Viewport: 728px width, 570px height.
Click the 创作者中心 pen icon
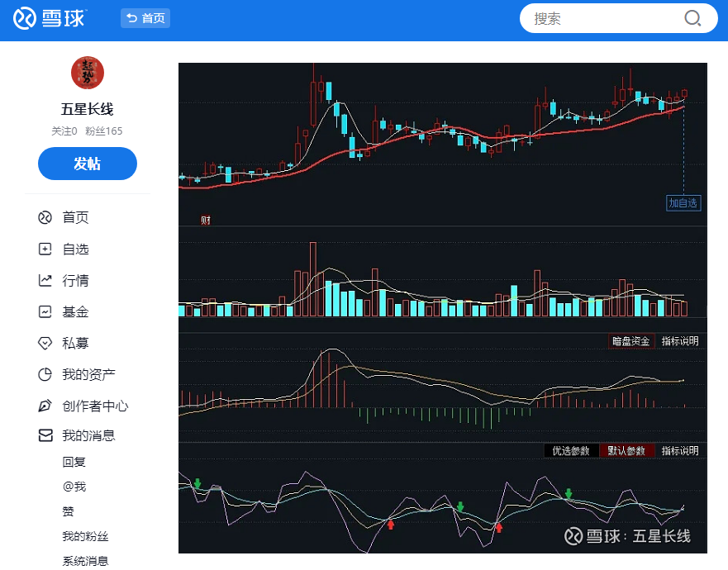coord(45,406)
